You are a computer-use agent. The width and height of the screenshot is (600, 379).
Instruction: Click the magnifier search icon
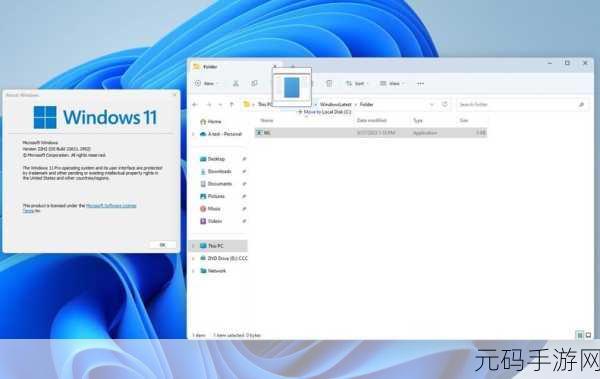(x=581, y=105)
